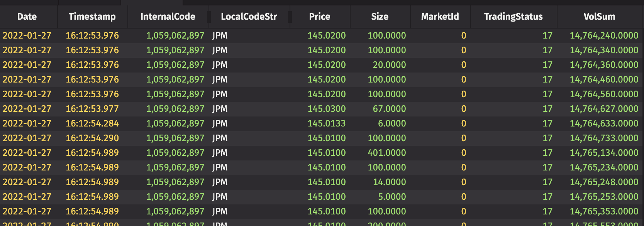This screenshot has width=644, height=226.
Task: Sort by the VolSum column header
Action: click(x=599, y=17)
